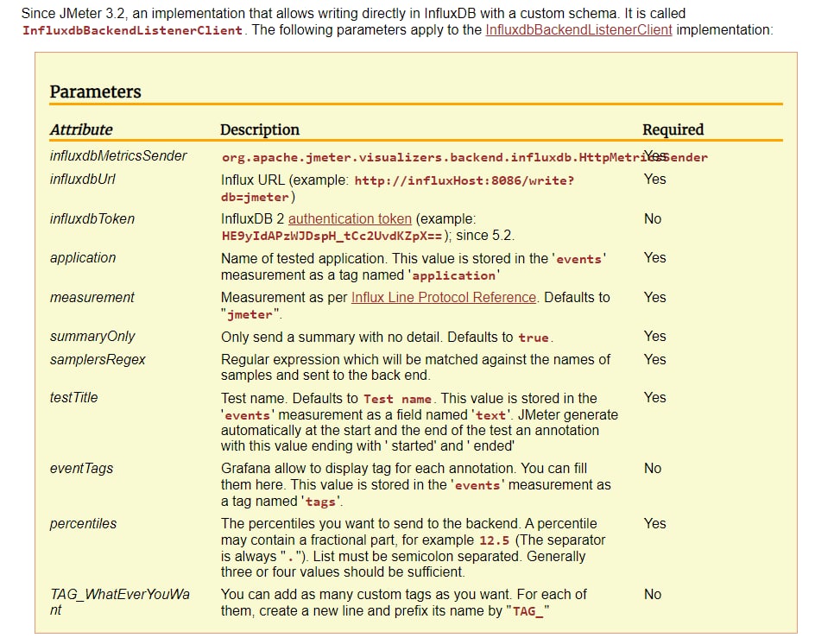
Task: Click the Attribute column header
Action: pos(81,129)
